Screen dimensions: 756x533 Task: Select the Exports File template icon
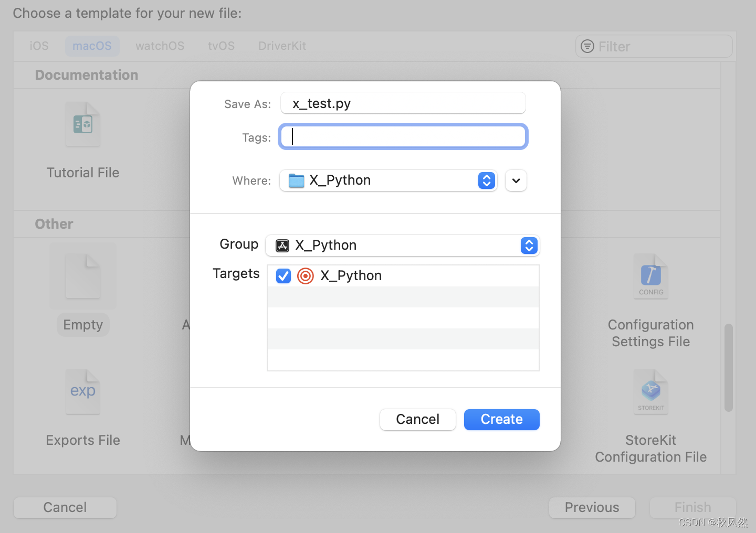click(83, 392)
